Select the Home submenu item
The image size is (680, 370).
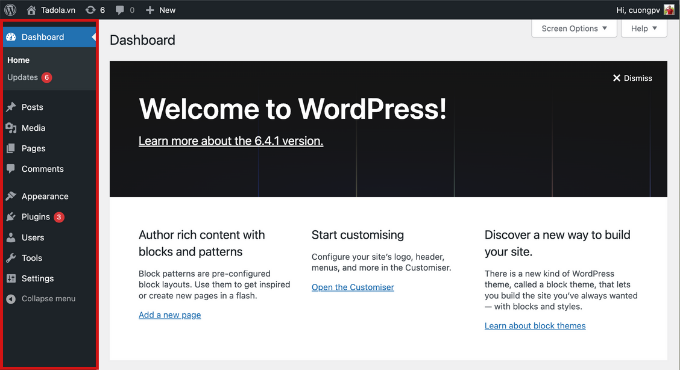click(x=18, y=60)
